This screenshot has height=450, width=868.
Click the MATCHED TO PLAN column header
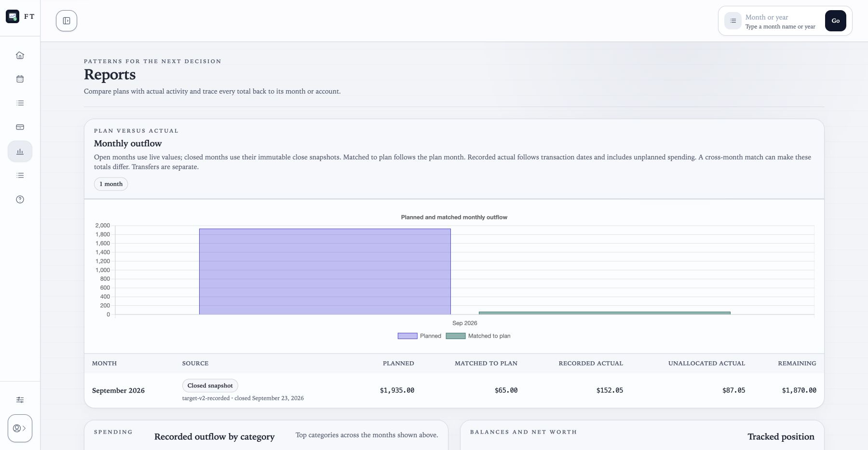486,363
